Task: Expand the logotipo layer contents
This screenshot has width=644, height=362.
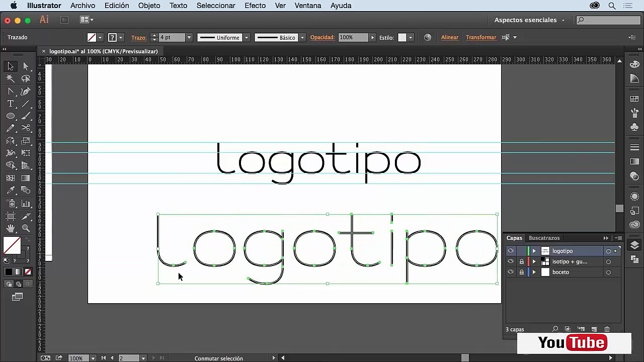Action: (534, 251)
